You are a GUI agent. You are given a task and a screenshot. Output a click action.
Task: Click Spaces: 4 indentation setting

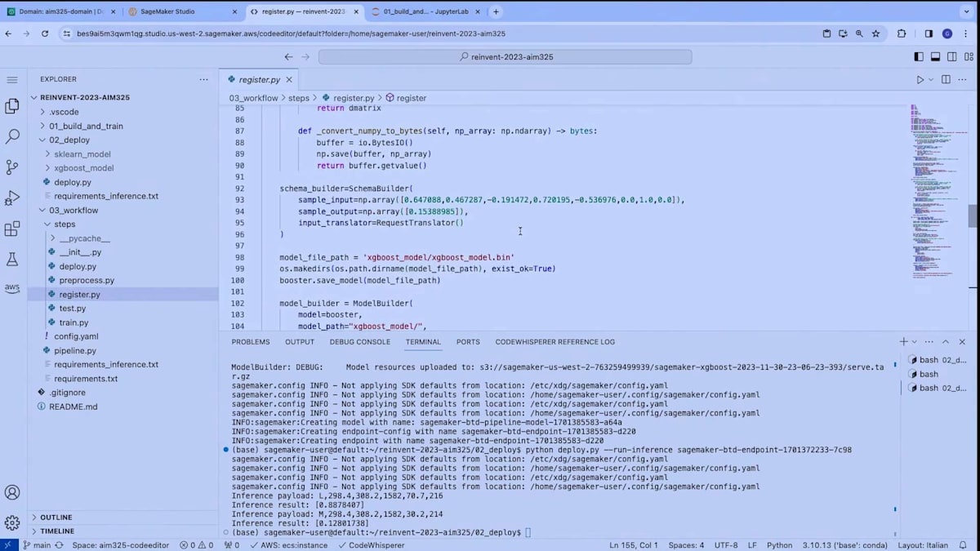coord(685,544)
